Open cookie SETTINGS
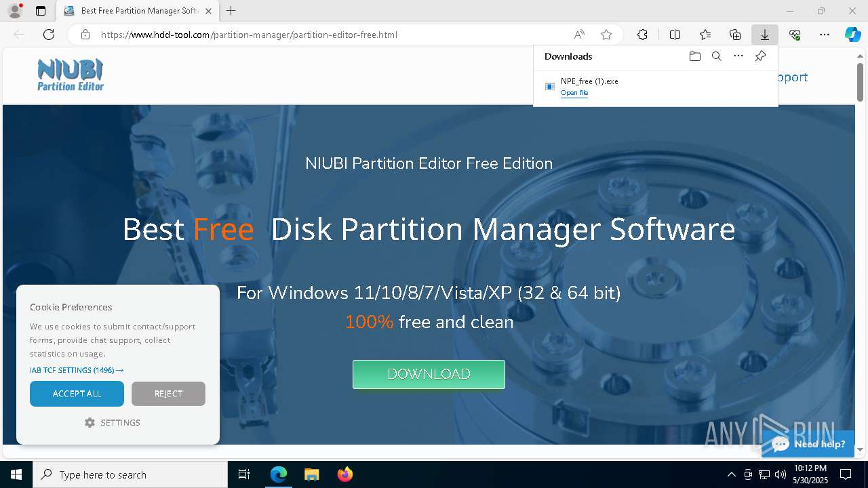 coord(113,422)
